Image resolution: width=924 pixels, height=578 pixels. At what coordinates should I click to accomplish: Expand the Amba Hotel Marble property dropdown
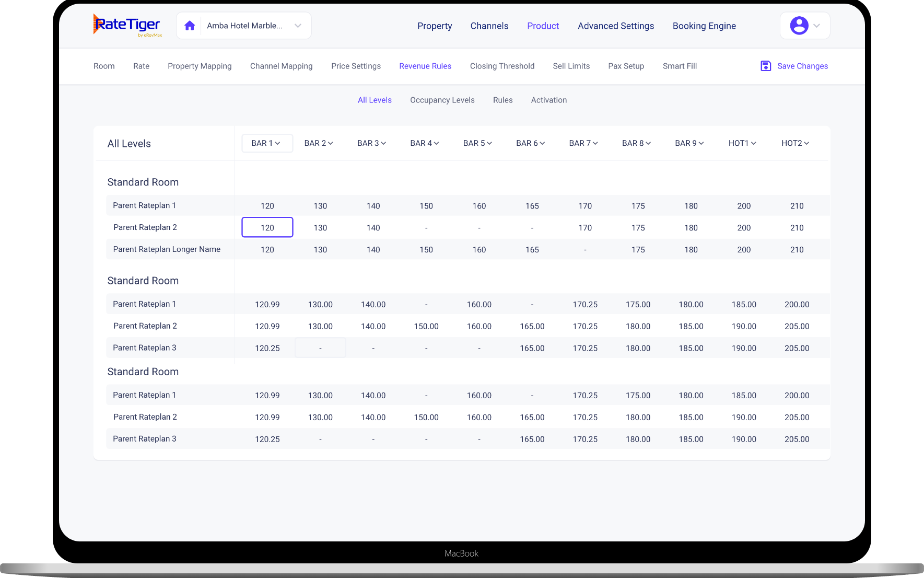click(298, 26)
